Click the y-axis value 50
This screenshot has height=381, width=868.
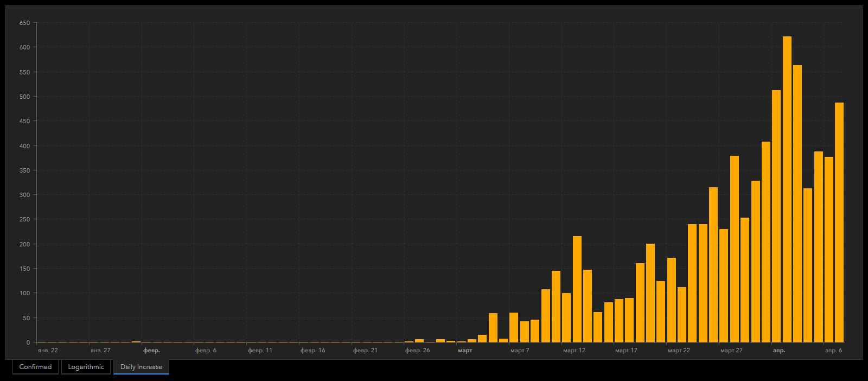27,318
